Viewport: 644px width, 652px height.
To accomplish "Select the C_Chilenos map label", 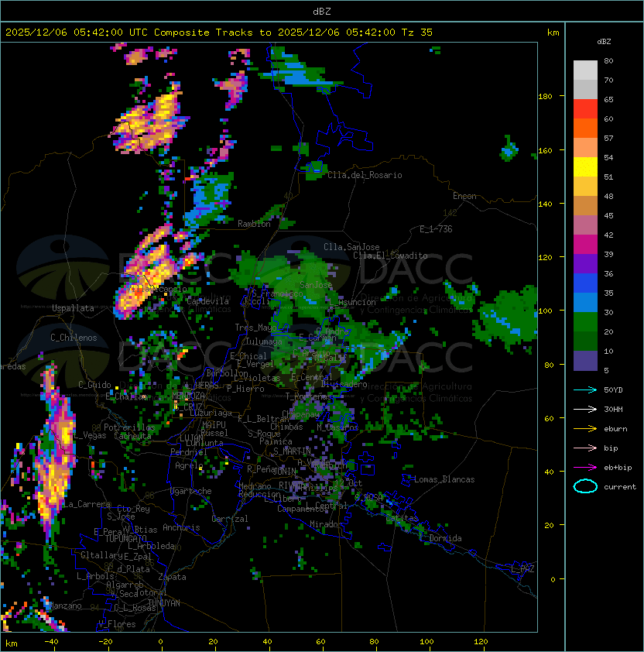I will [74, 338].
